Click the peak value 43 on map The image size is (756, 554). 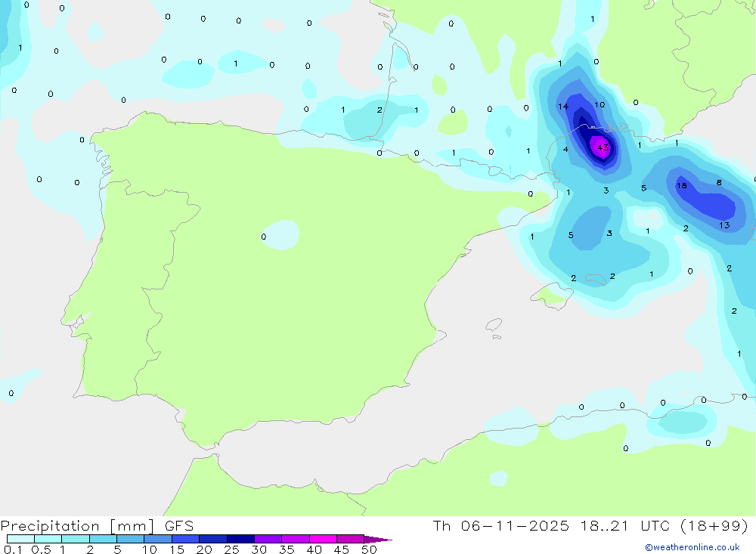[x=603, y=147]
